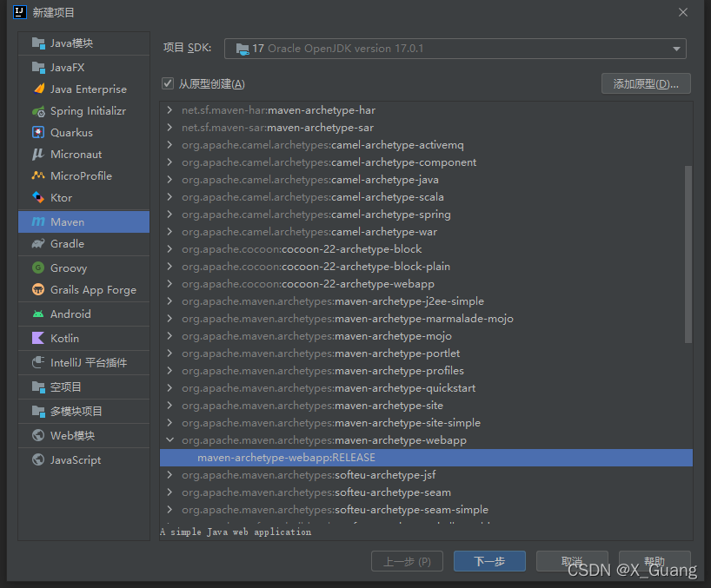Click the Ktor icon
The height and width of the screenshot is (588, 711).
click(x=38, y=197)
